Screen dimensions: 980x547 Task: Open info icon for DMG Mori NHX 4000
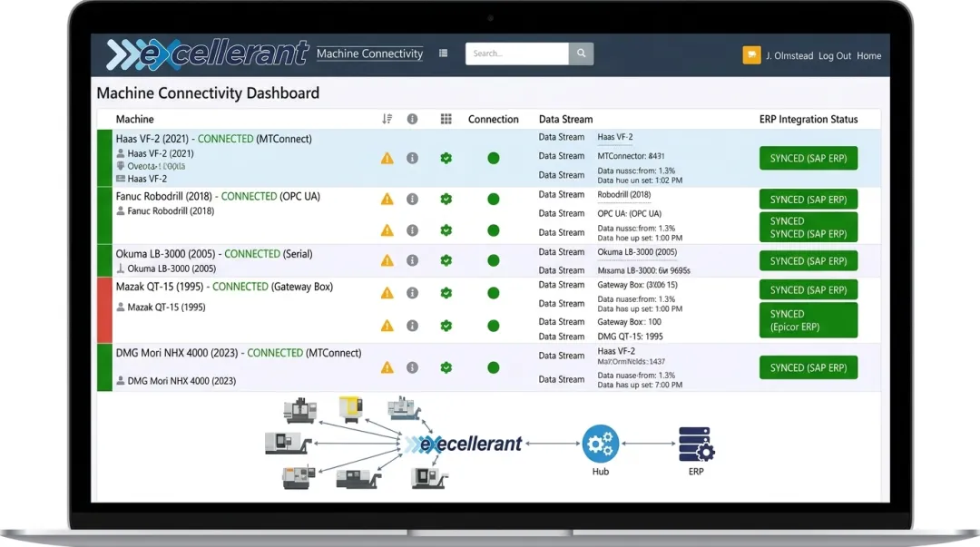413,367
